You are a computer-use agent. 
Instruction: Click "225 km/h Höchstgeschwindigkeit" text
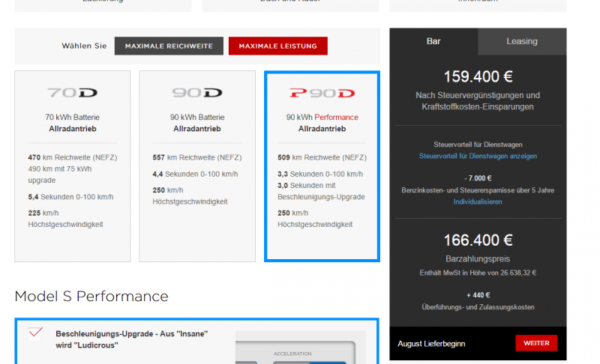pyautogui.click(x=65, y=219)
